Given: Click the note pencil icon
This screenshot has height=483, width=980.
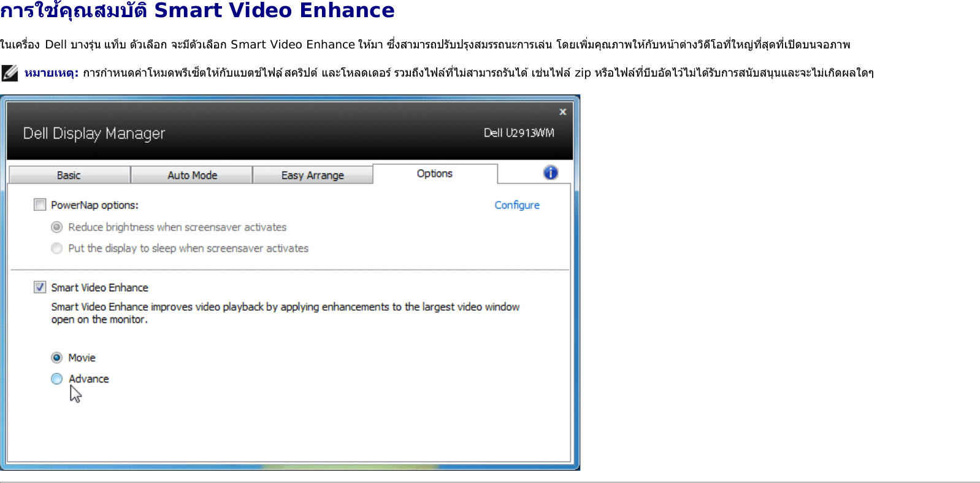Looking at the screenshot, I should click(10, 73).
